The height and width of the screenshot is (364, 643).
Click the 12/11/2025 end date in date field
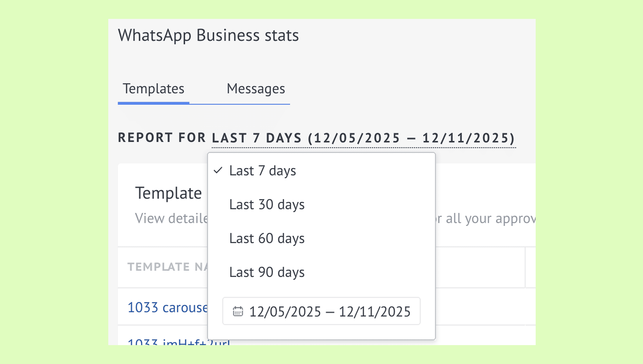tap(374, 312)
